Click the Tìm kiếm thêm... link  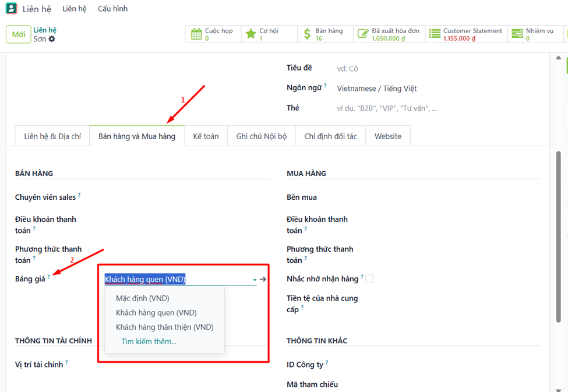click(149, 342)
